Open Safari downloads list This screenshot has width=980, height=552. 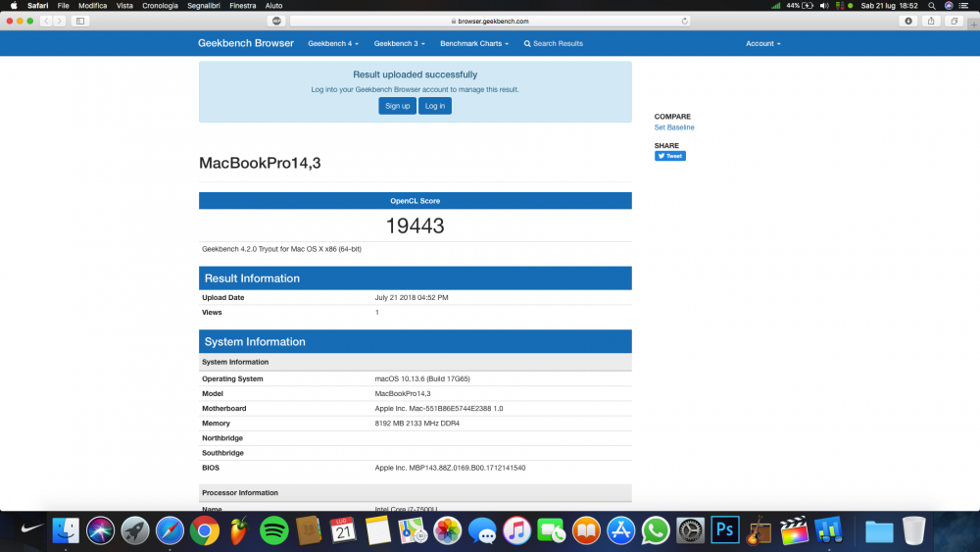(x=908, y=21)
